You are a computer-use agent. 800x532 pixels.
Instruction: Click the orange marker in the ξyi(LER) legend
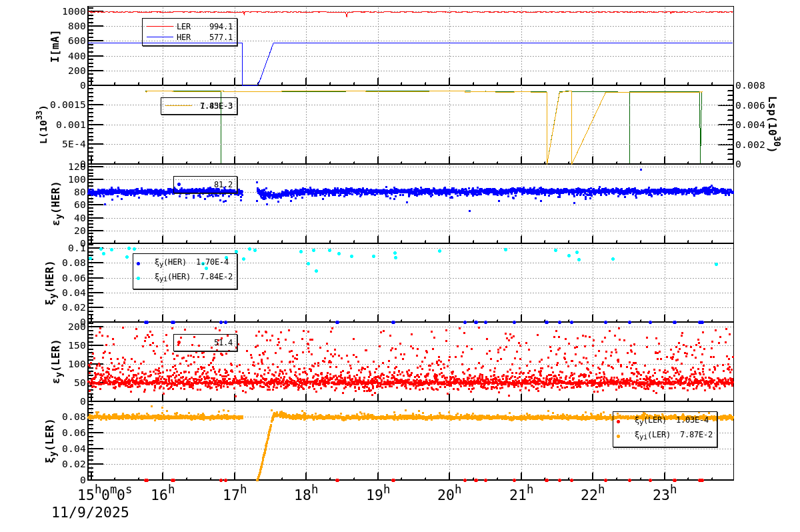(x=618, y=436)
